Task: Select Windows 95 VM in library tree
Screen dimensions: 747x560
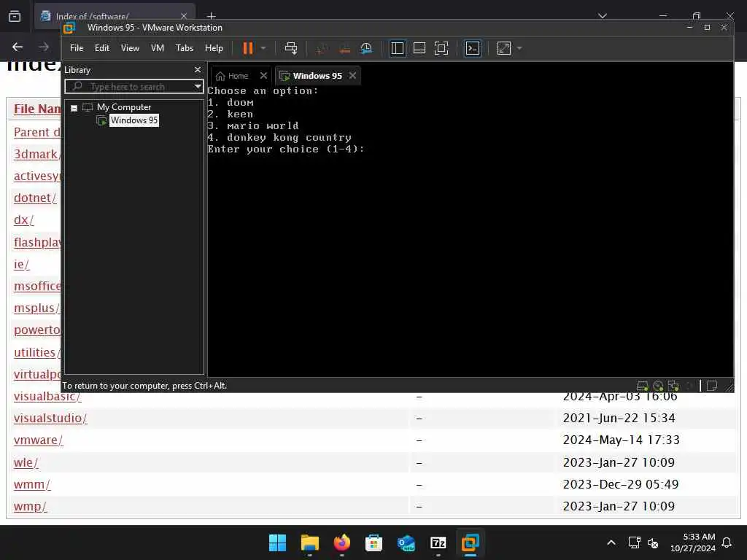Action: (x=134, y=120)
